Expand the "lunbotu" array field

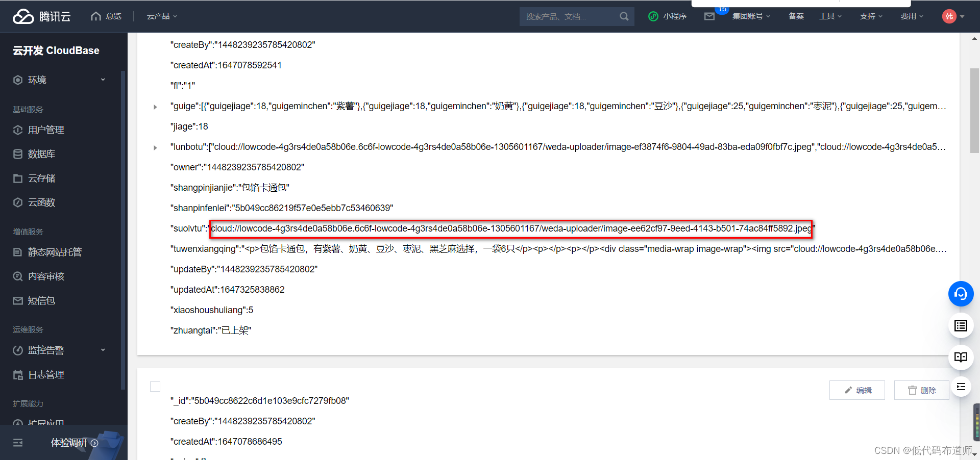coord(155,147)
